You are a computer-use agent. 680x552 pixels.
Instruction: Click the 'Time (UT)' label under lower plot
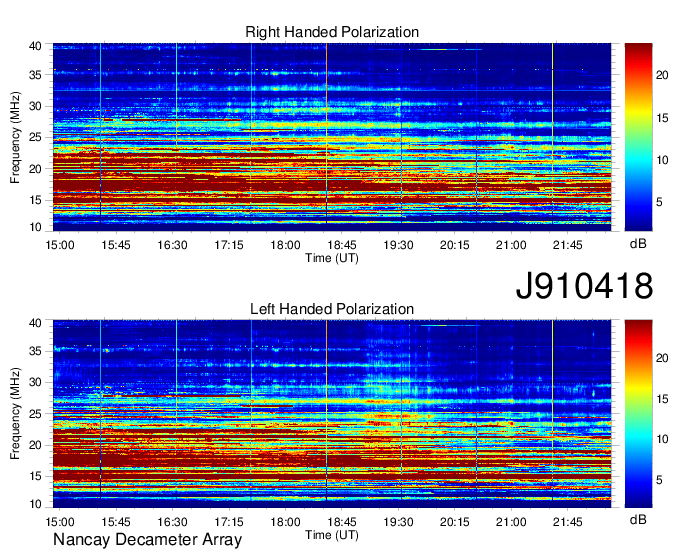pos(332,535)
